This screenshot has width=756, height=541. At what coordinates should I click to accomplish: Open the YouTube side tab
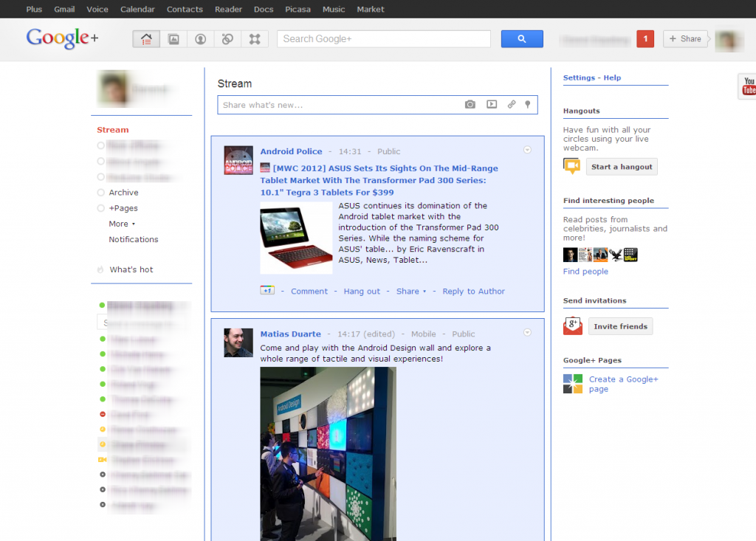(747, 86)
